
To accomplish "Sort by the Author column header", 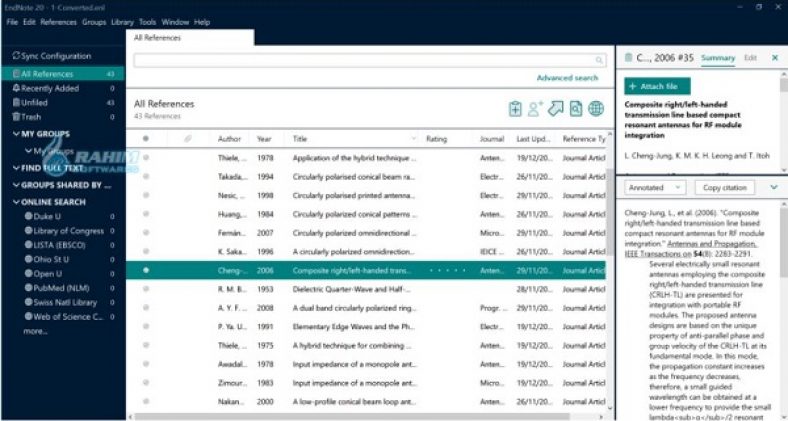I will click(229, 139).
